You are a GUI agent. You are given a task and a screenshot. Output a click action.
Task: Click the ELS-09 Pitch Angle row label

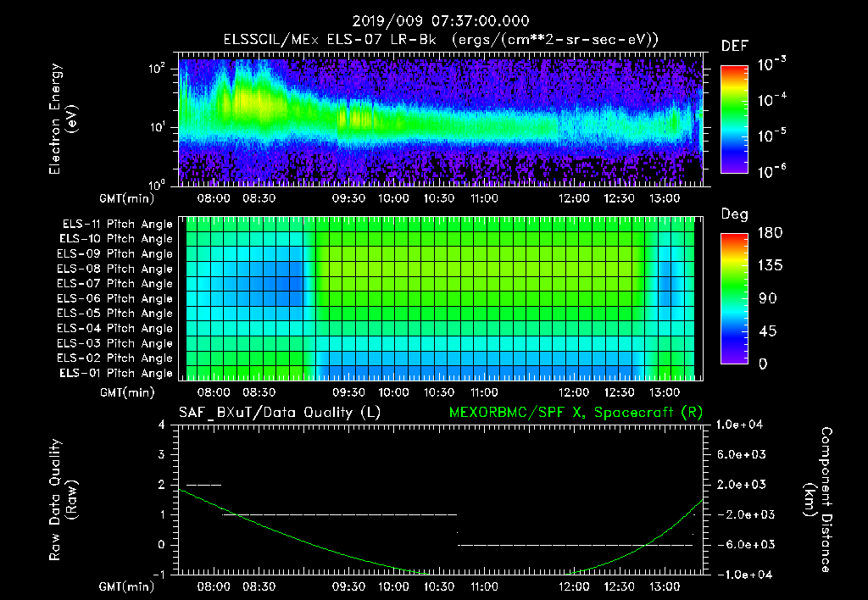pyautogui.click(x=114, y=254)
